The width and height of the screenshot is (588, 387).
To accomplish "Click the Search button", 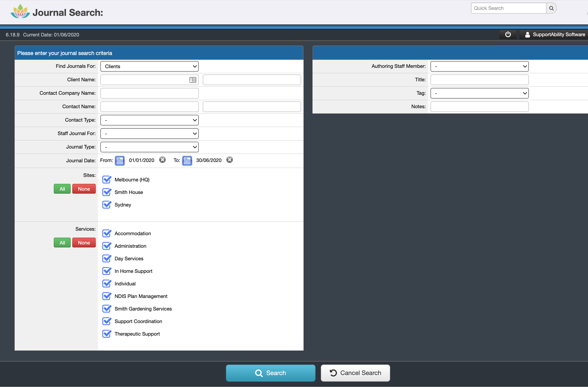I will pyautogui.click(x=270, y=373).
